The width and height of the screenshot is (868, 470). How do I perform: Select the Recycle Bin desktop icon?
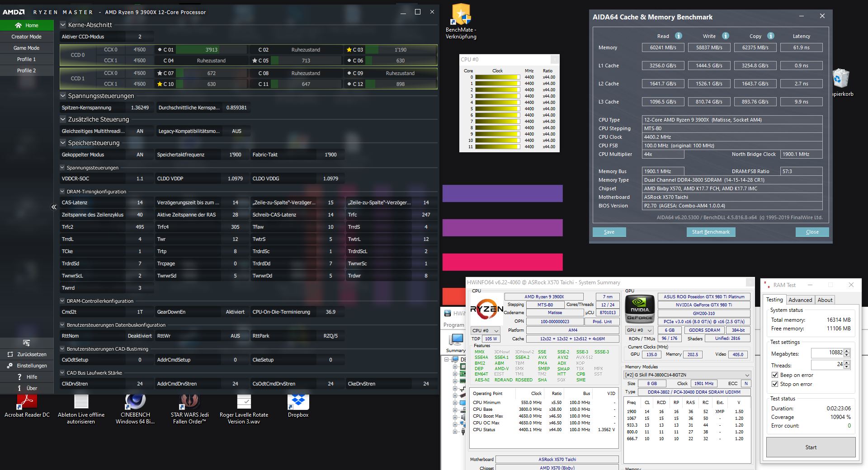point(841,78)
